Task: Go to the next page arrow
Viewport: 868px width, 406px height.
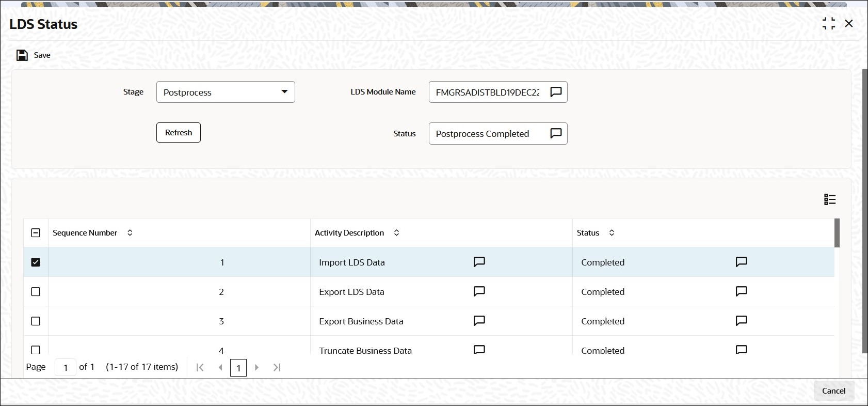Action: tap(256, 367)
